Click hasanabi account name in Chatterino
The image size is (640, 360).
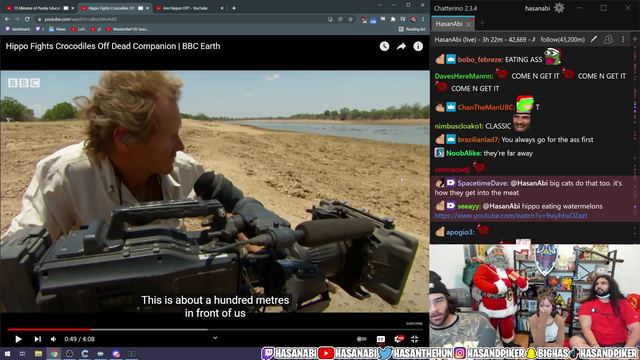pos(537,8)
